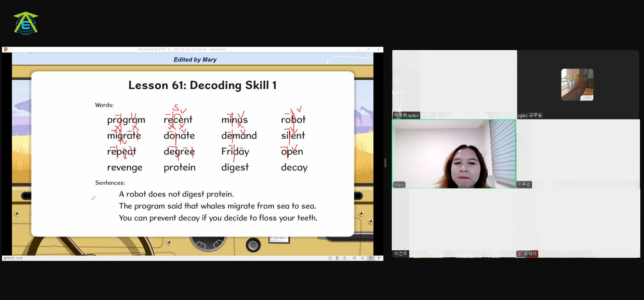The height and width of the screenshot is (300, 644).
Task: Click the word 'migrate' in the word list
Action: point(124,136)
